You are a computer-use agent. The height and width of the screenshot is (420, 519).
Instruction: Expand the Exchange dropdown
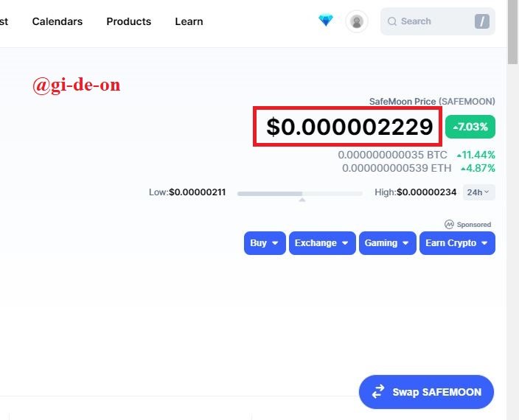pos(322,243)
